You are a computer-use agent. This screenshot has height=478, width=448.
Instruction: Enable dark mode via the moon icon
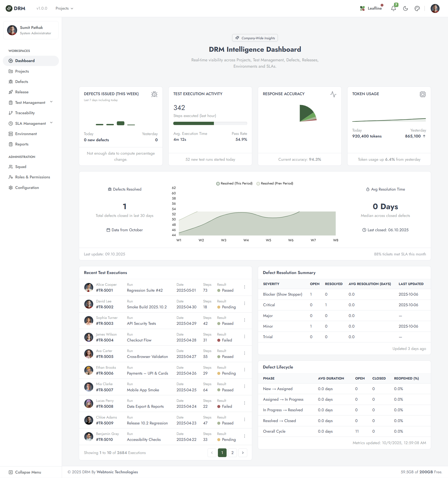click(x=405, y=8)
